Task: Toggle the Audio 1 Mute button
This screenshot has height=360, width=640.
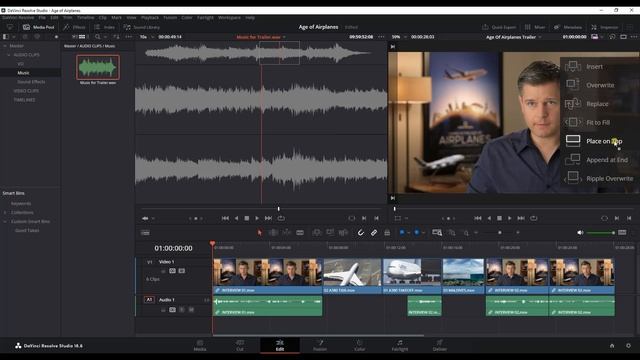Action: tap(191, 310)
